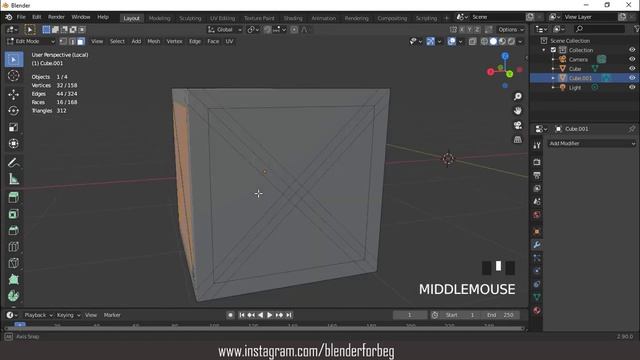Open the Options dropdown
640x360 pixels.
coord(511,29)
